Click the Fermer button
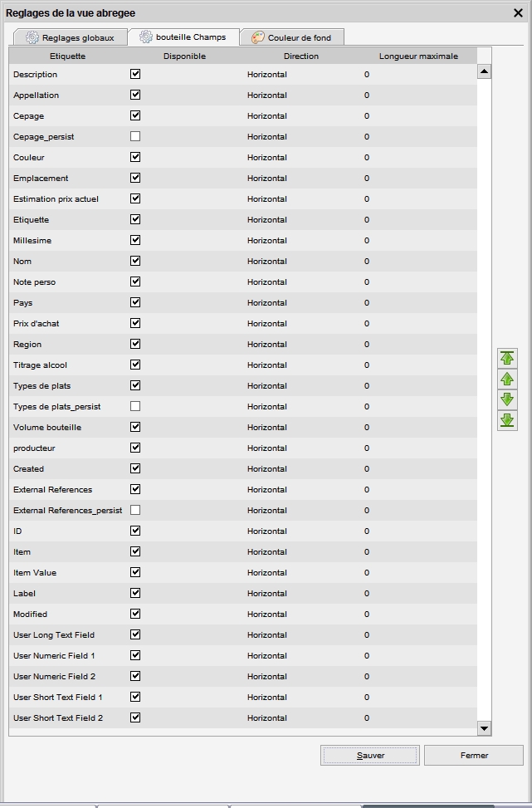532x808 pixels. pos(474,755)
